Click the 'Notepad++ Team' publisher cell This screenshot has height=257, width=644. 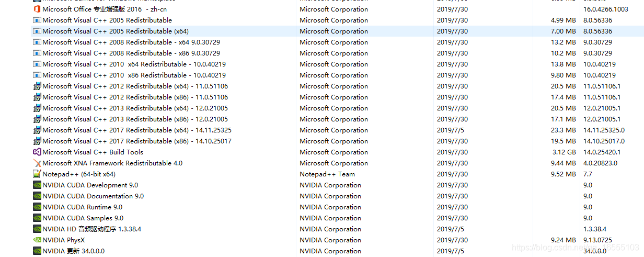coord(327,174)
